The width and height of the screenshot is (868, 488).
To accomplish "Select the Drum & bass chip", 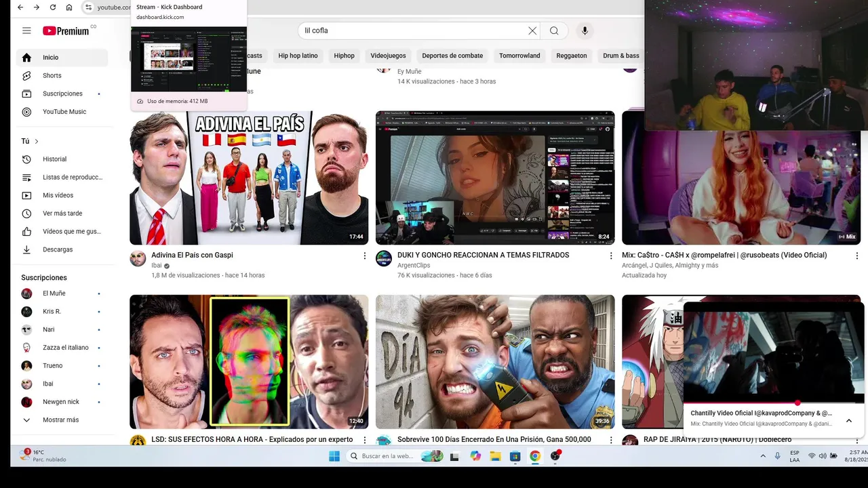I will pos(620,56).
